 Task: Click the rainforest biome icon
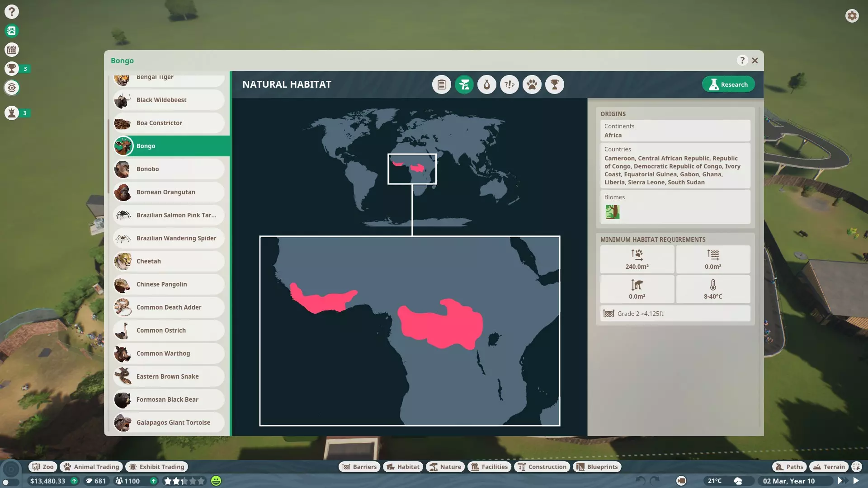612,212
